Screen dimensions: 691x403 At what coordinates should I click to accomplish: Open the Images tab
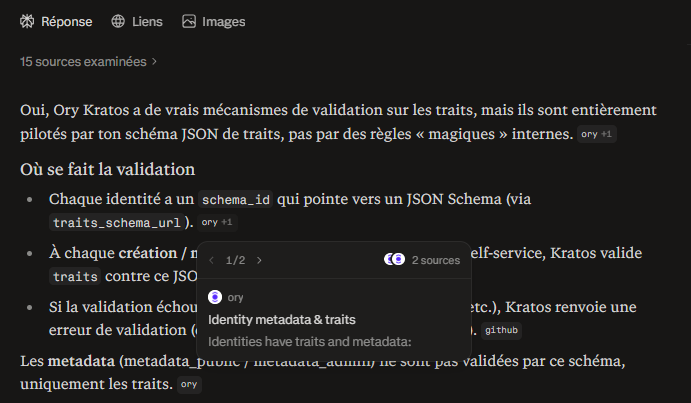coord(213,21)
